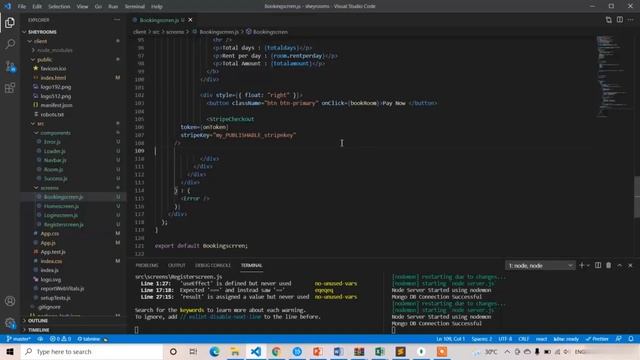Open terminal selector dropdown '1: node, node'
The width and height of the screenshot is (640, 360).
click(540, 266)
